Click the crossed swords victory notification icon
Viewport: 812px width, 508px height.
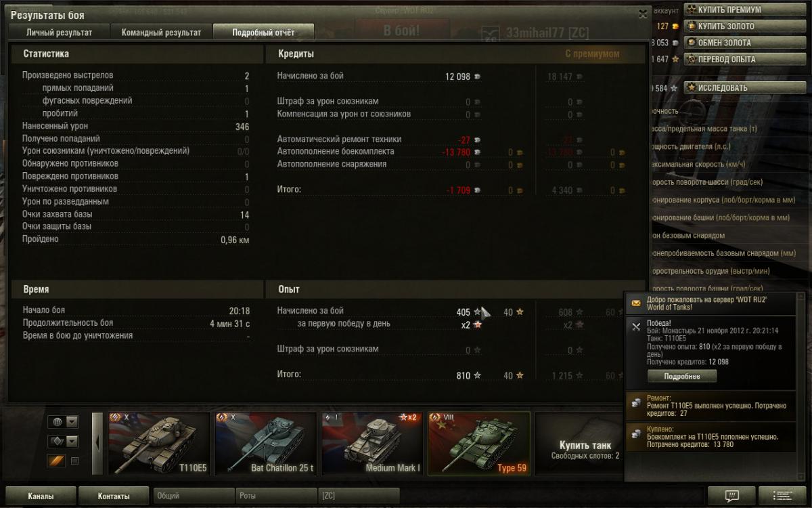tap(636, 326)
